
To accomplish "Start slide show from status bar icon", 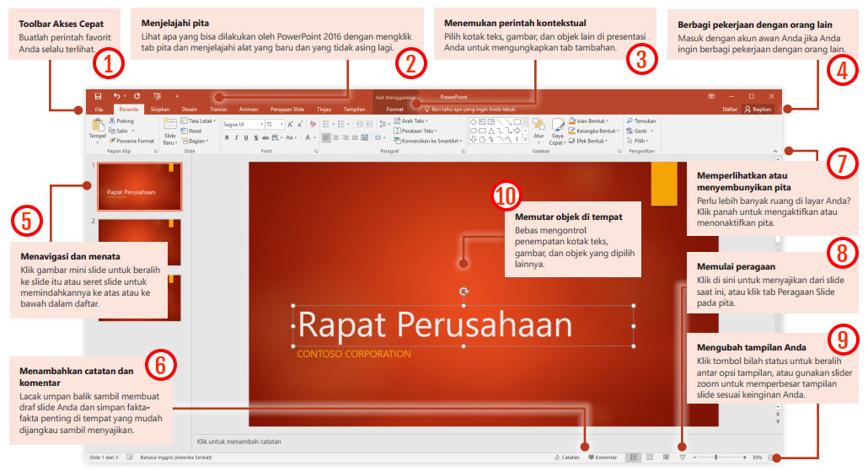I will tap(683, 458).
